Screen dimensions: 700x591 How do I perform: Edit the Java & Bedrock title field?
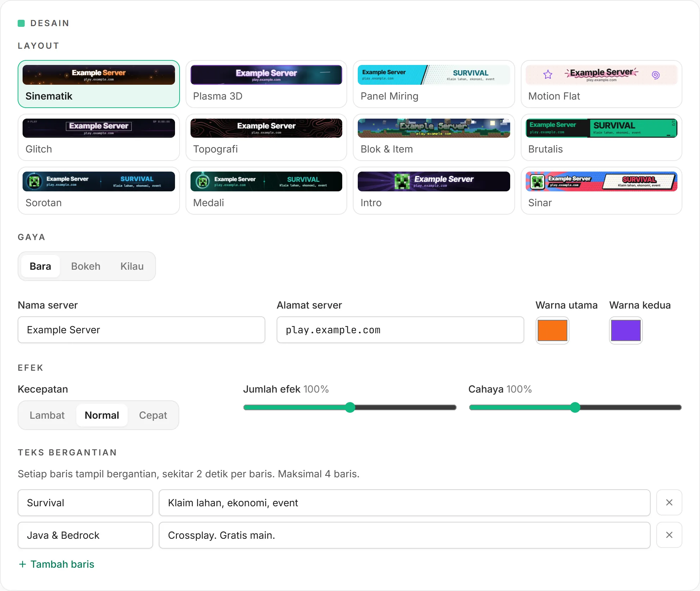85,535
